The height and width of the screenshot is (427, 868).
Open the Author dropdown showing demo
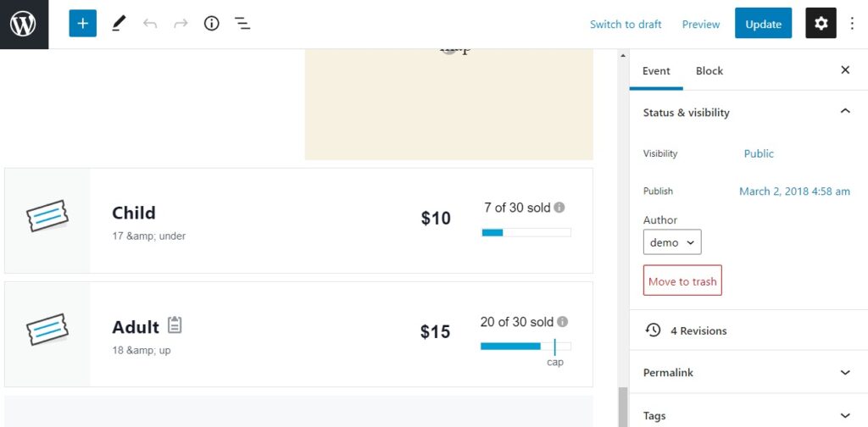click(x=672, y=242)
